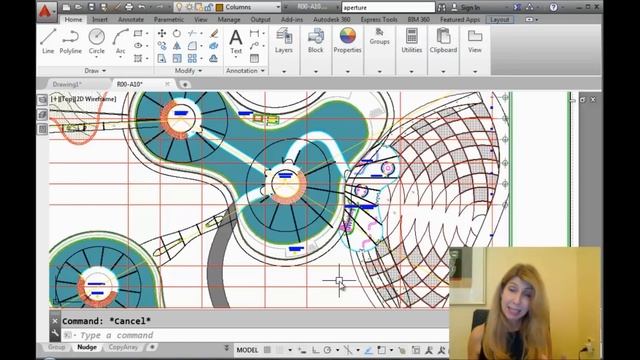
Task: Activate the Fillet tool
Action: (x=192, y=46)
